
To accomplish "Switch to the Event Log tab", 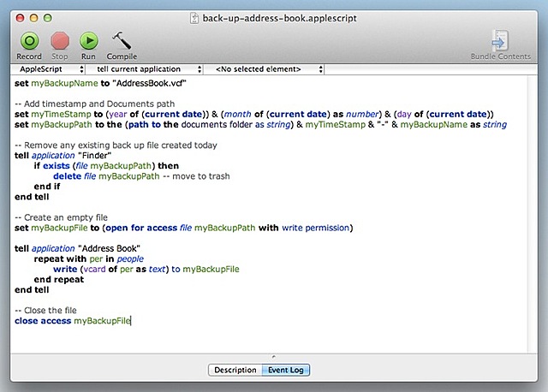I will point(285,370).
